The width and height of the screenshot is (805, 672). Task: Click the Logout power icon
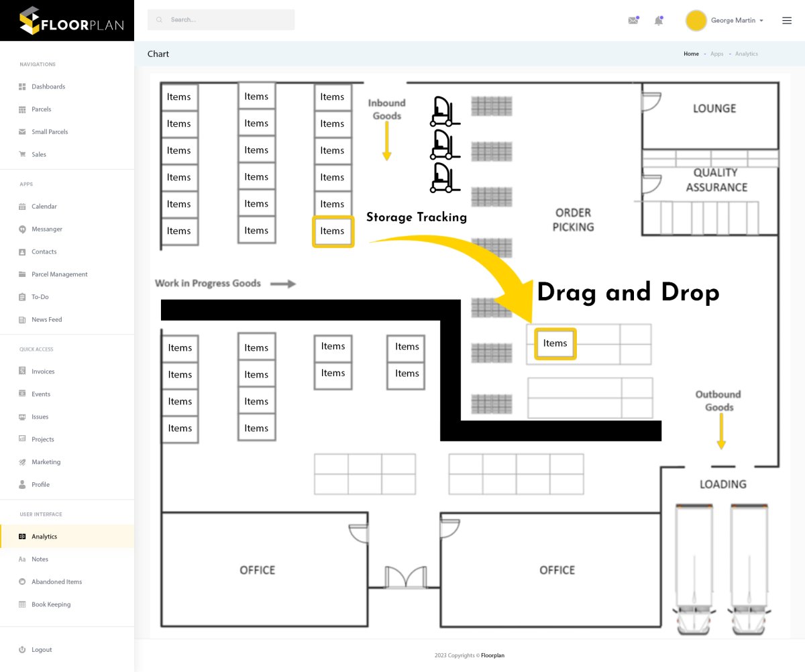coord(22,650)
